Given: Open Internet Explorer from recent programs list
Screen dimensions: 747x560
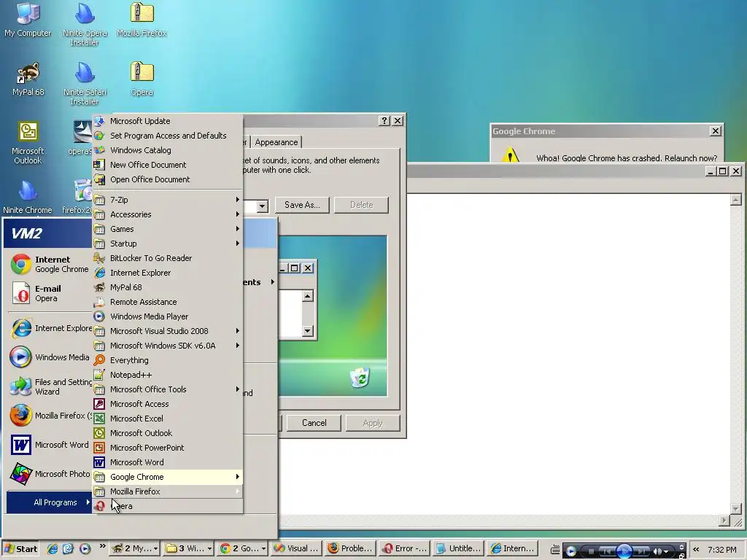Looking at the screenshot, I should pos(50,328).
